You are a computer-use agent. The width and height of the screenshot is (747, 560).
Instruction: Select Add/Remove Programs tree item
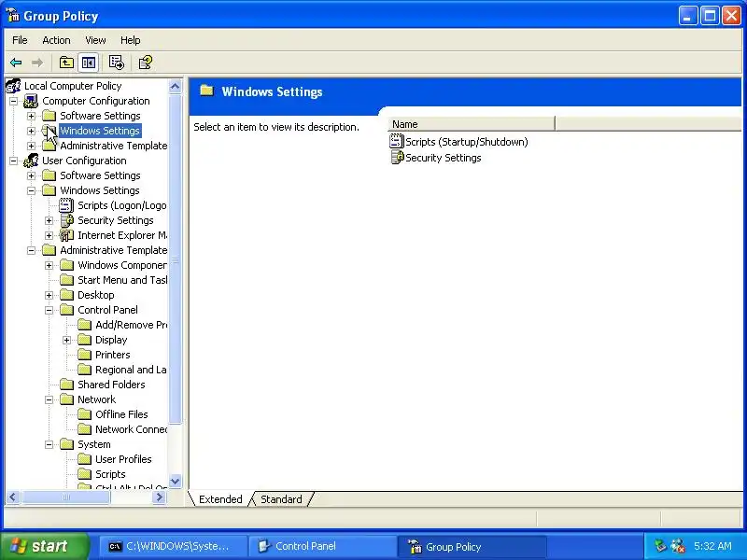coord(131,325)
